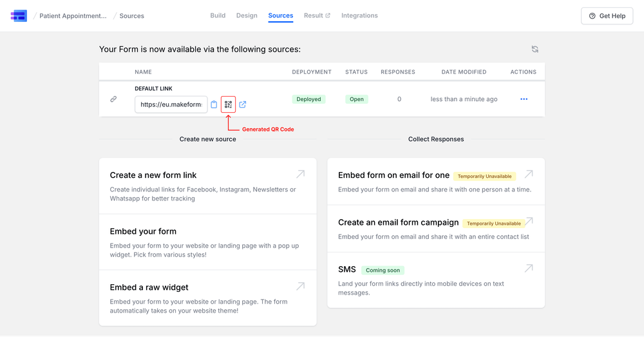Image resolution: width=644 pixels, height=337 pixels.
Task: Open default link in new tab icon
Action: point(243,104)
